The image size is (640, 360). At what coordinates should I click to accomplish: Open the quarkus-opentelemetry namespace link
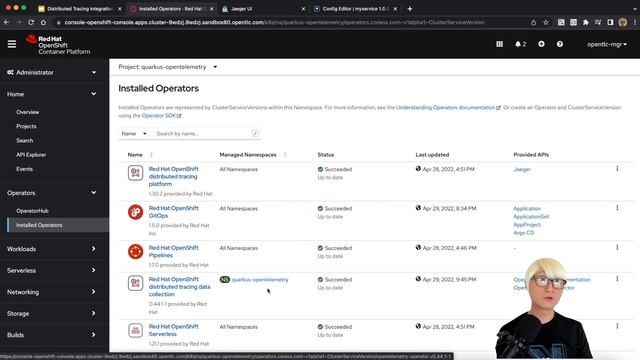(x=260, y=280)
